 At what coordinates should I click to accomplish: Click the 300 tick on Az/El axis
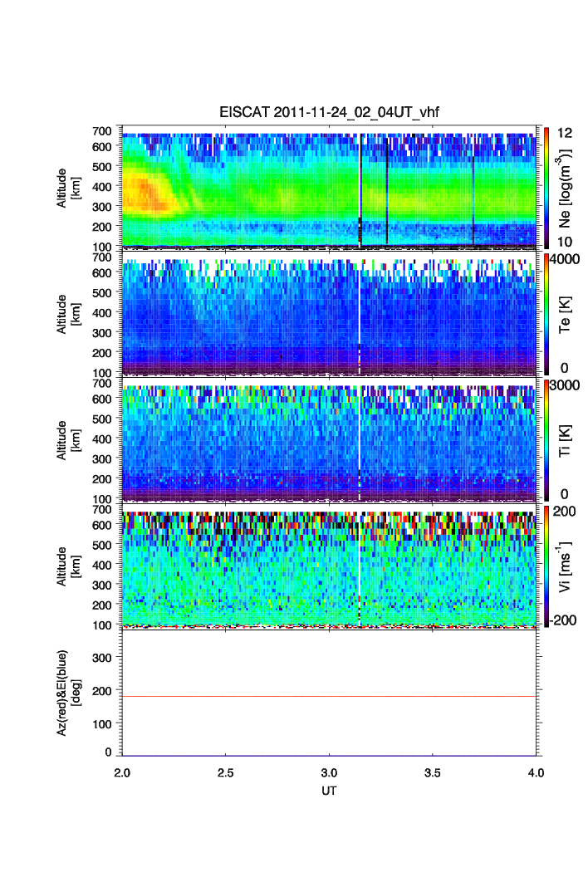click(102, 657)
